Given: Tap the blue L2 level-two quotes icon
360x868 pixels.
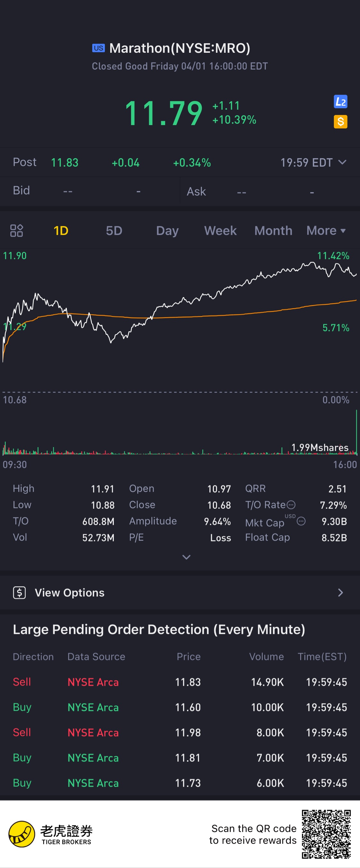Looking at the screenshot, I should tap(340, 102).
